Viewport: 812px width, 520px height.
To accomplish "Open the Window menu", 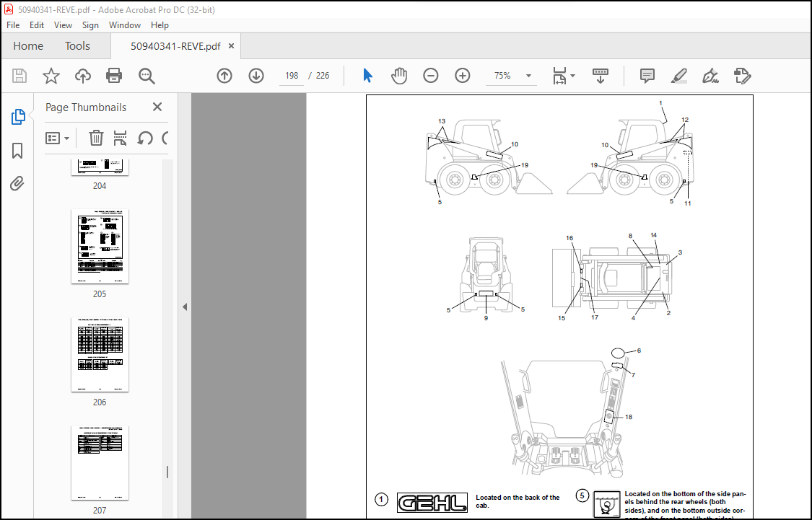I will click(124, 25).
